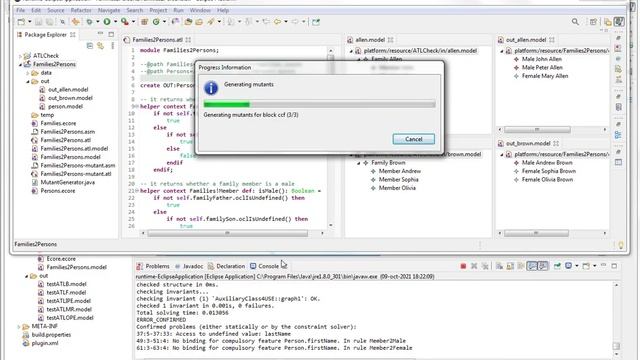Select Male Peter Allen in out_allen.model

tap(542, 67)
